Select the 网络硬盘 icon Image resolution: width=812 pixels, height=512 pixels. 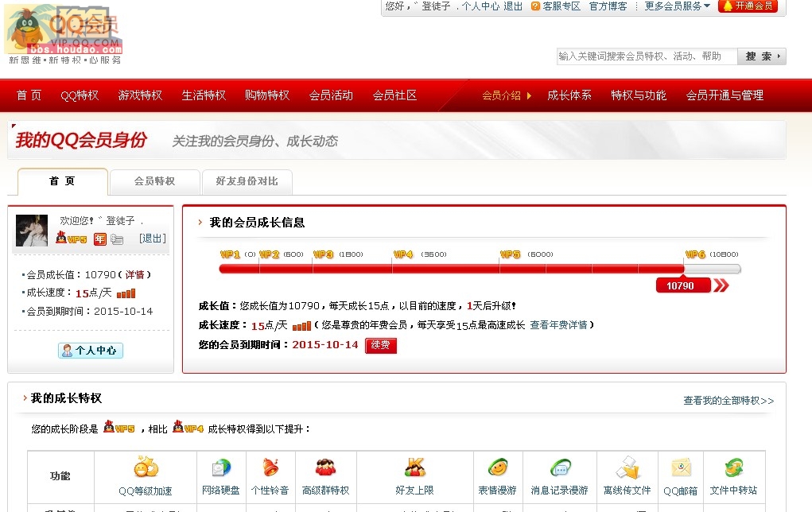221,468
